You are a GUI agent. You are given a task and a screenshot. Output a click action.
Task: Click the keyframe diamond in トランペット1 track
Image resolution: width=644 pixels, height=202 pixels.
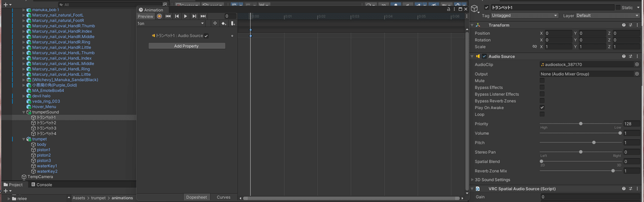tap(251, 36)
